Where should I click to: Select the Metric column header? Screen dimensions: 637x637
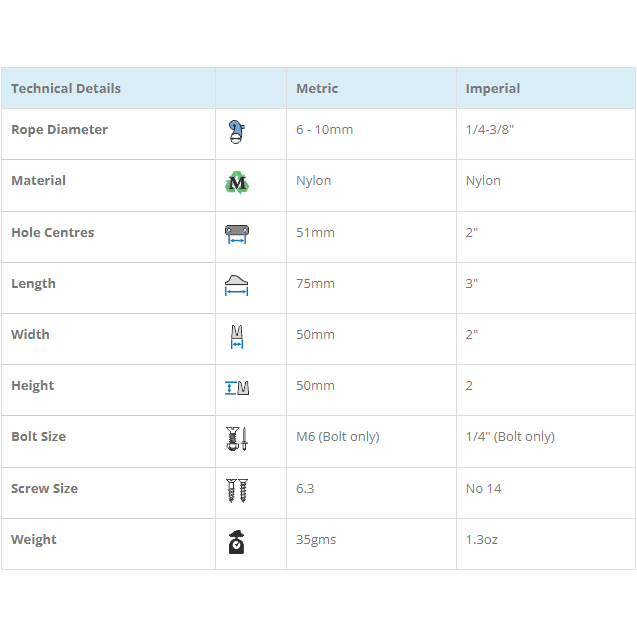tap(317, 89)
